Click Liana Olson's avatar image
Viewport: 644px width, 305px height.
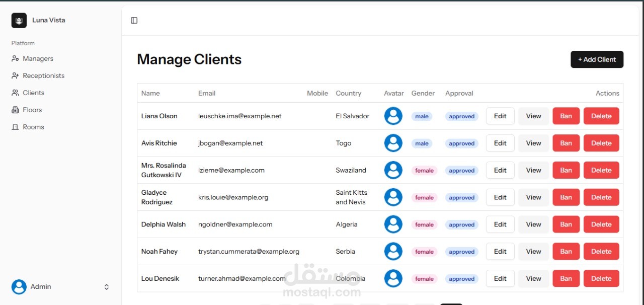(393, 116)
